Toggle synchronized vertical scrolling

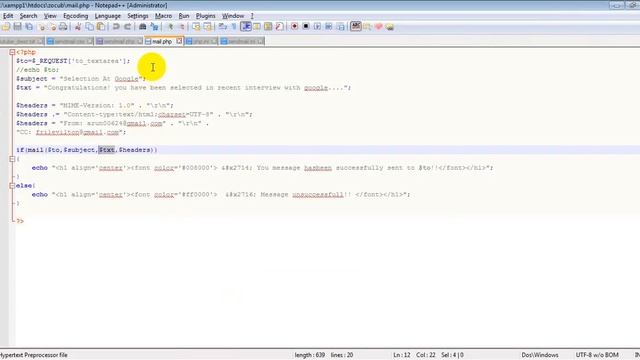click(196, 27)
